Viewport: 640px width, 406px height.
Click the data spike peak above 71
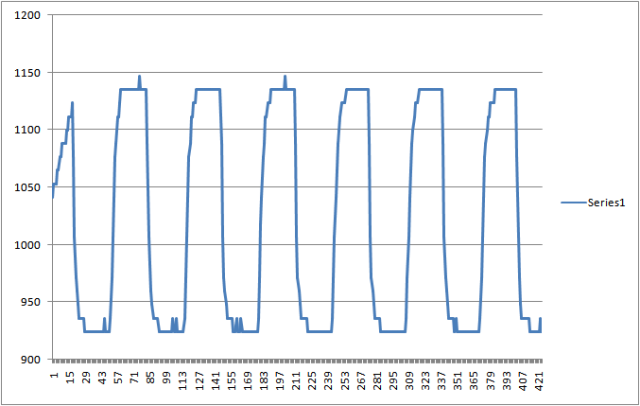(x=139, y=76)
